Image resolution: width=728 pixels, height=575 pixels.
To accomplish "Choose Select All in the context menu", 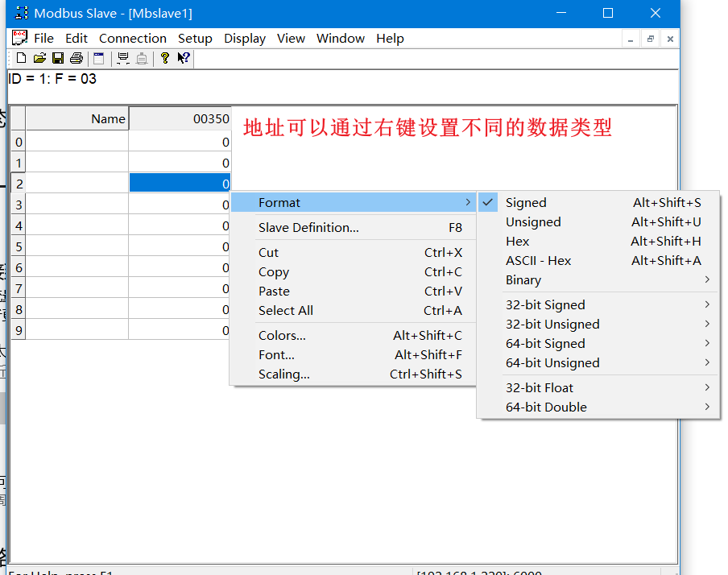I will [354, 310].
